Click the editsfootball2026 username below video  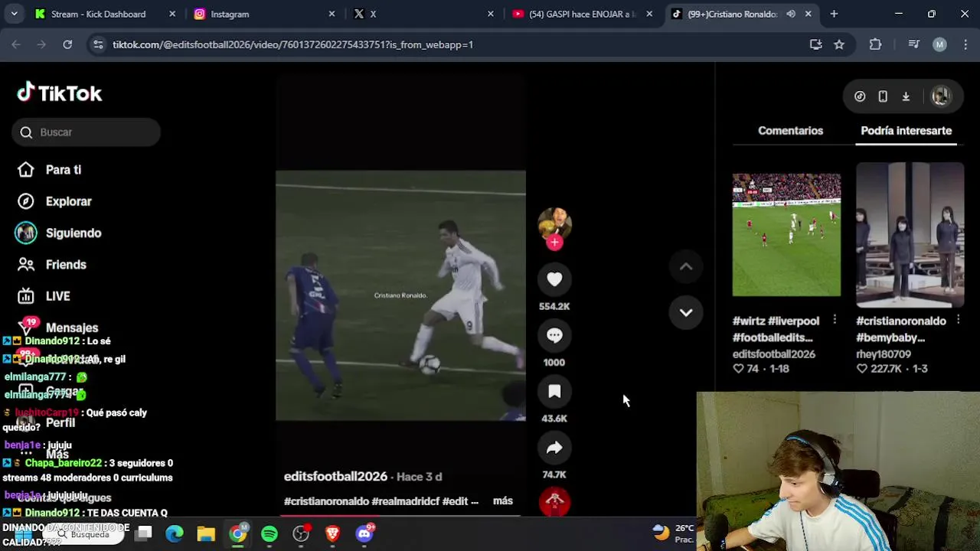(335, 477)
